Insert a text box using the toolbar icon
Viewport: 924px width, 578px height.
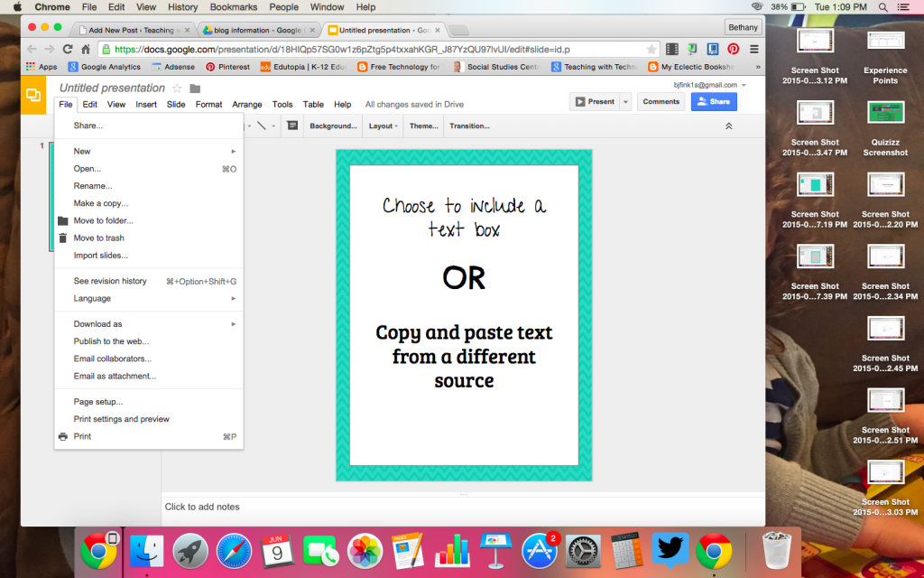click(x=291, y=126)
